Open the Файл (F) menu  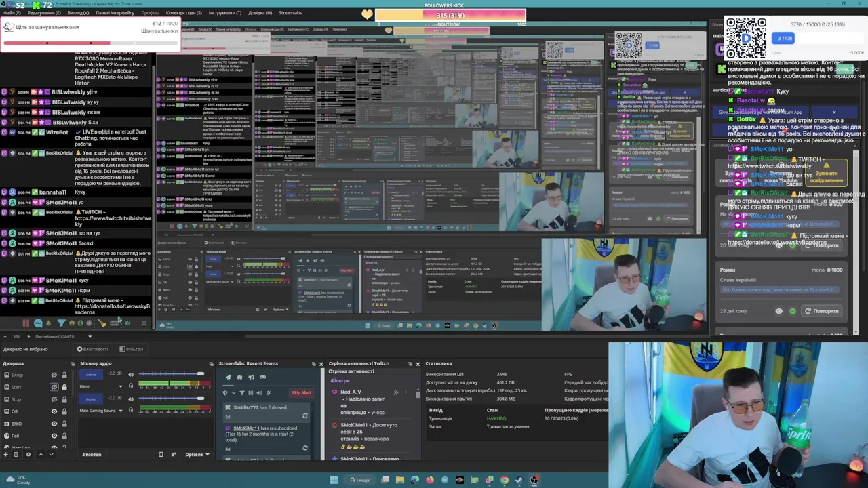click(x=12, y=13)
